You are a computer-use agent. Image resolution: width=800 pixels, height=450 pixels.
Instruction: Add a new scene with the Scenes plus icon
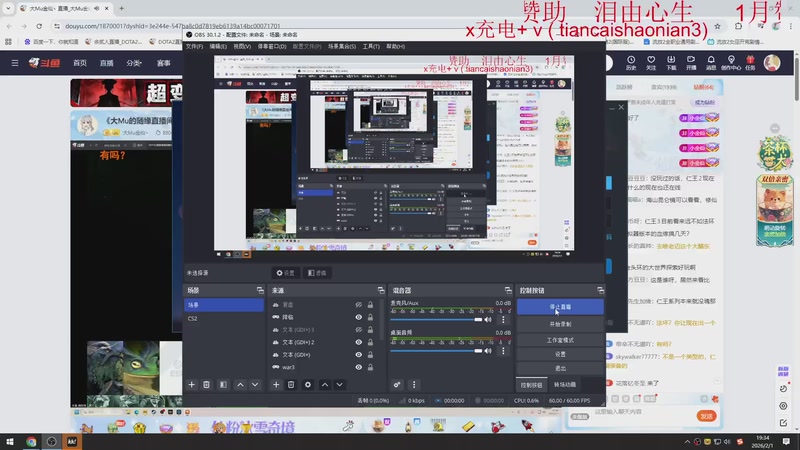pos(191,385)
